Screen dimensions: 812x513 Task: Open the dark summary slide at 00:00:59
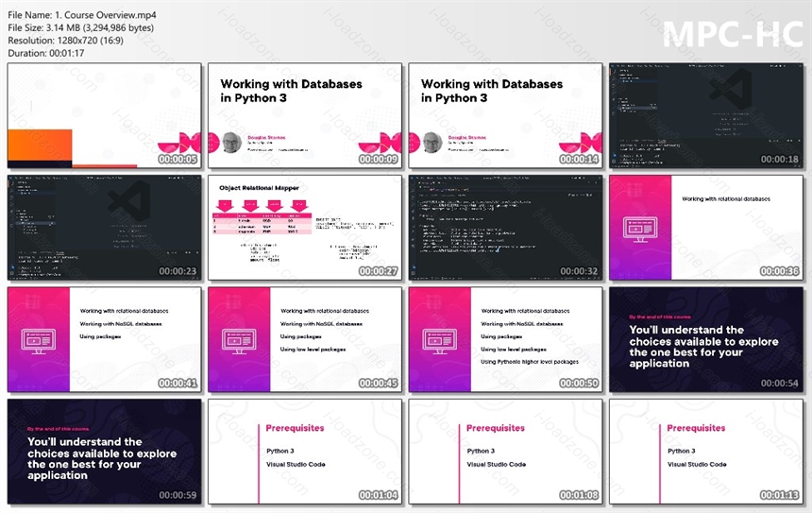pos(104,452)
